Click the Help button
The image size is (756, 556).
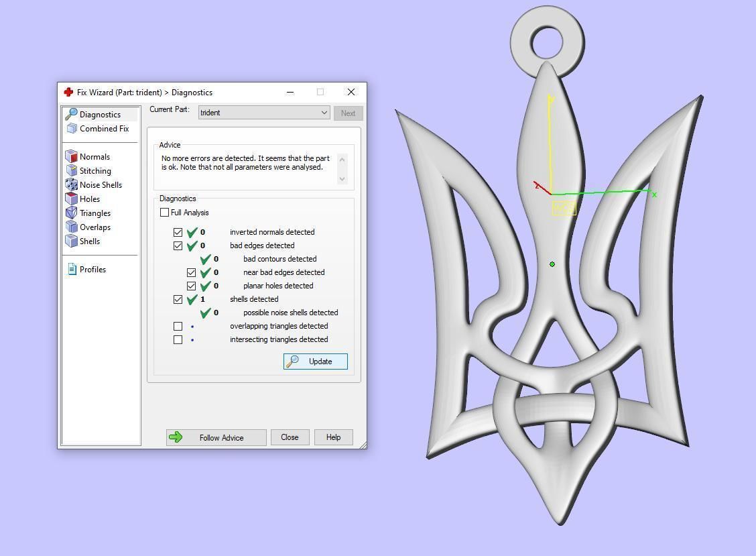(x=333, y=437)
